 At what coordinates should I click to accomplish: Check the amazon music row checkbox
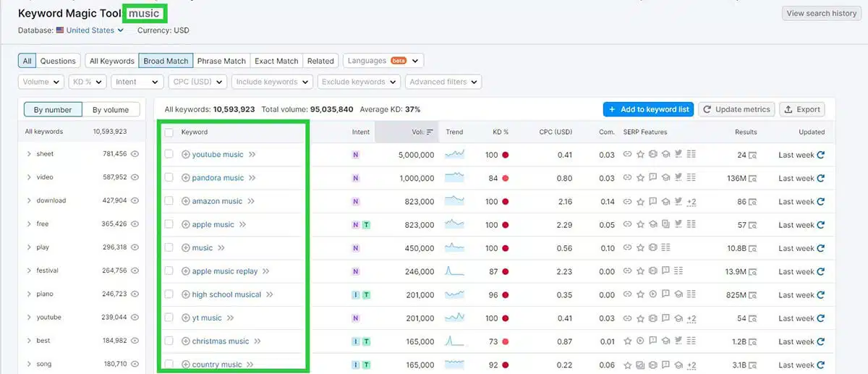pyautogui.click(x=169, y=201)
